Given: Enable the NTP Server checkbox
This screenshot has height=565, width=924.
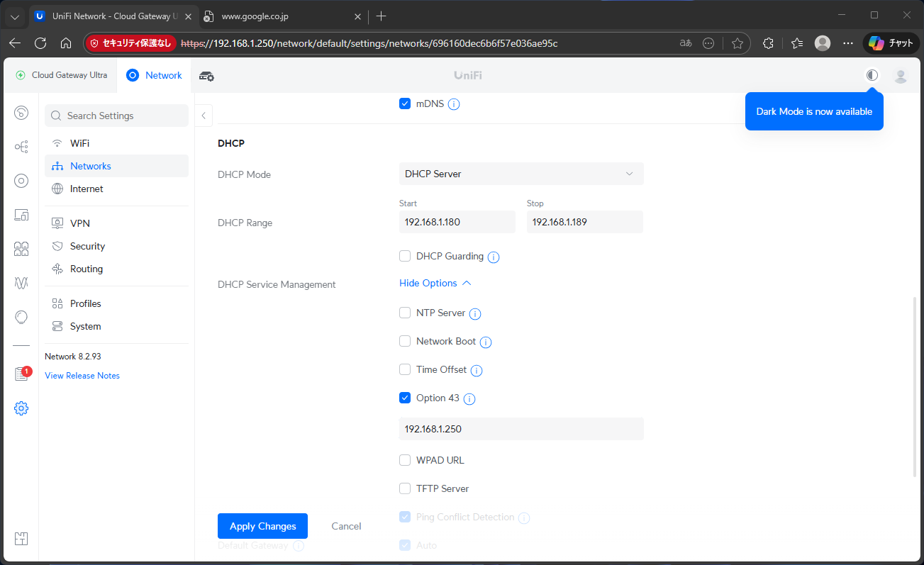Looking at the screenshot, I should click(x=405, y=313).
